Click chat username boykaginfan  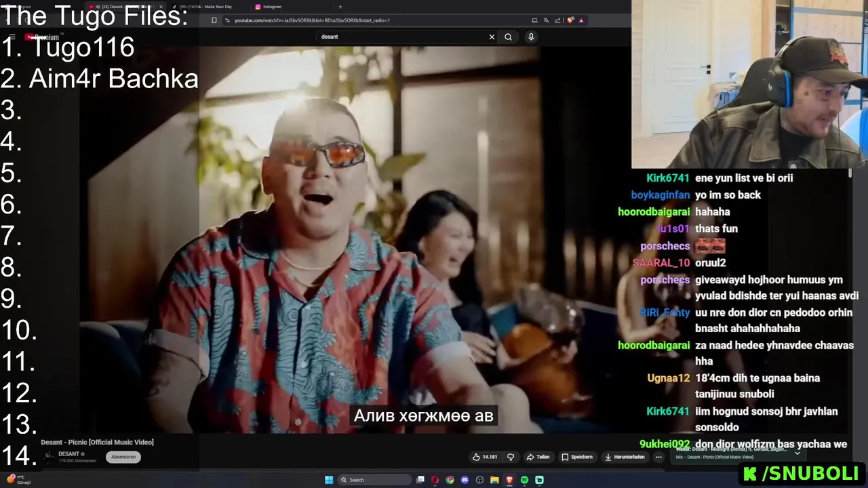click(660, 195)
